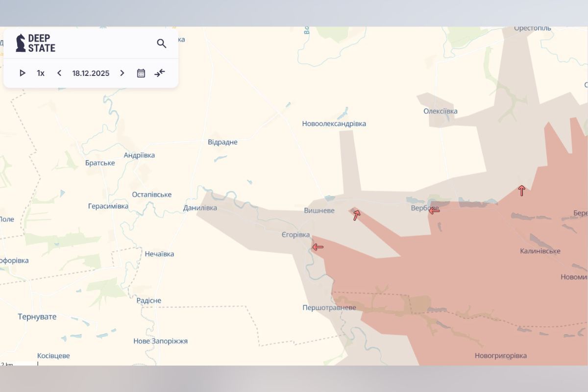Click the red arrow east of Єгорівка
Screen dimensions: 588x392
(x=318, y=247)
